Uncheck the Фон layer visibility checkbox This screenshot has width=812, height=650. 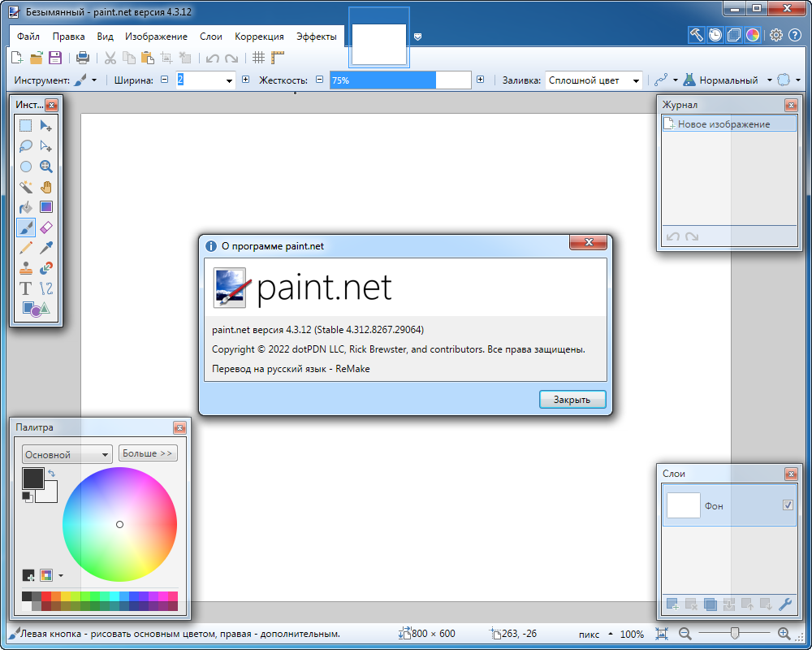(788, 505)
